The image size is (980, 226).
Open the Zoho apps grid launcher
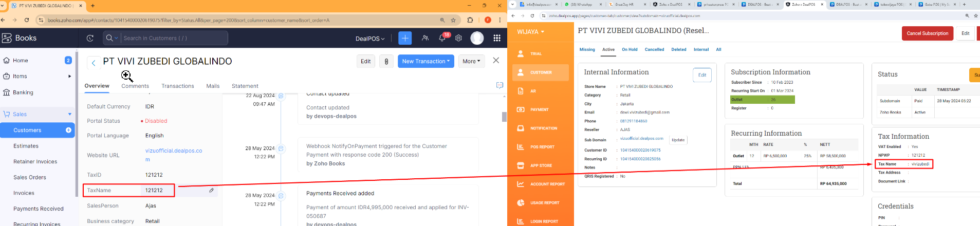[497, 38]
